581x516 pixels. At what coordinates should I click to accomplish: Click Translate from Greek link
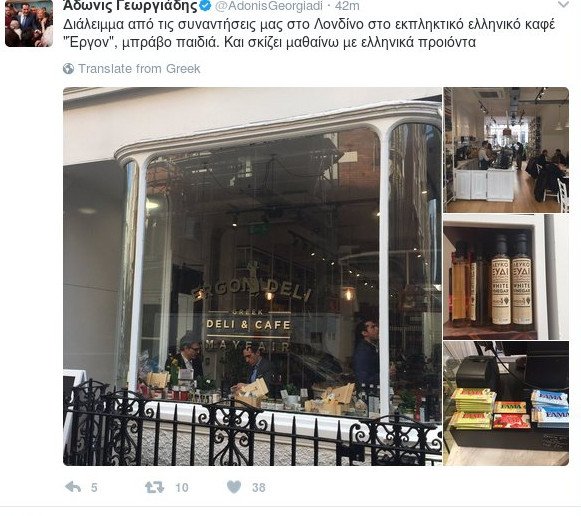tap(139, 69)
